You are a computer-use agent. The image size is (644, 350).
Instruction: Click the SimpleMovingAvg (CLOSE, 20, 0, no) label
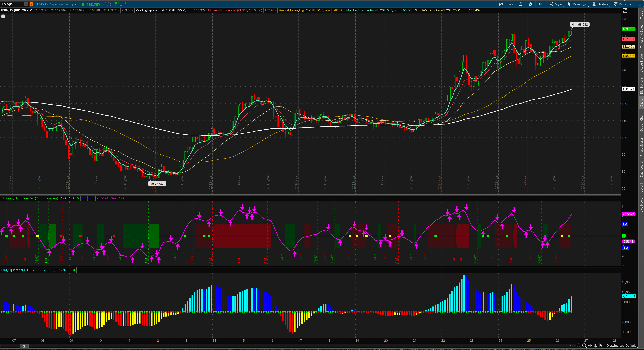pos(440,10)
